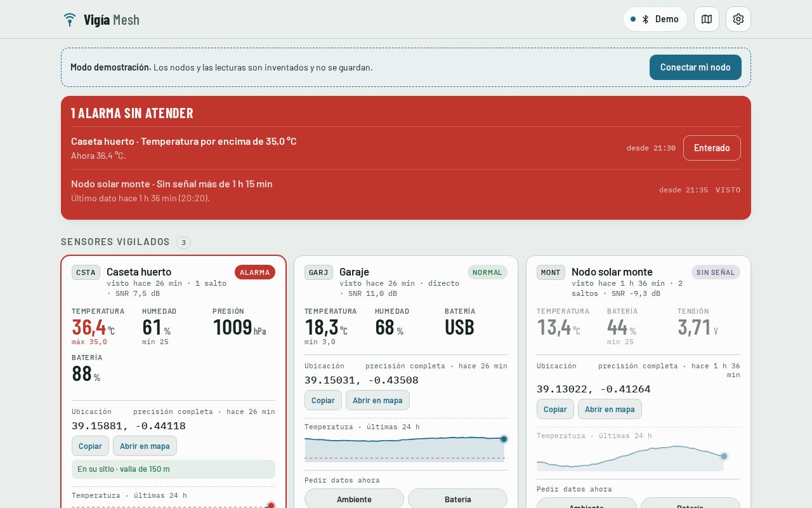Screen dimensions: 812x508
Task: Click the coordinates 39.15881, -0.44118
Action: (x=129, y=426)
